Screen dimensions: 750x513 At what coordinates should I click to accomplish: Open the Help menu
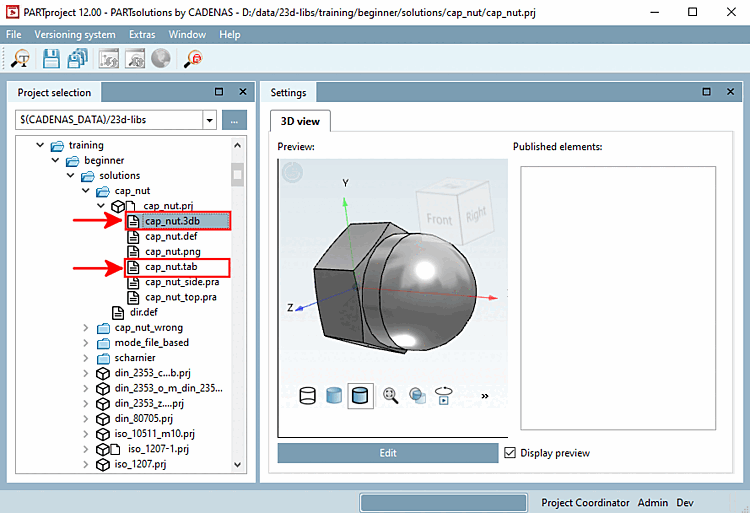pos(230,34)
